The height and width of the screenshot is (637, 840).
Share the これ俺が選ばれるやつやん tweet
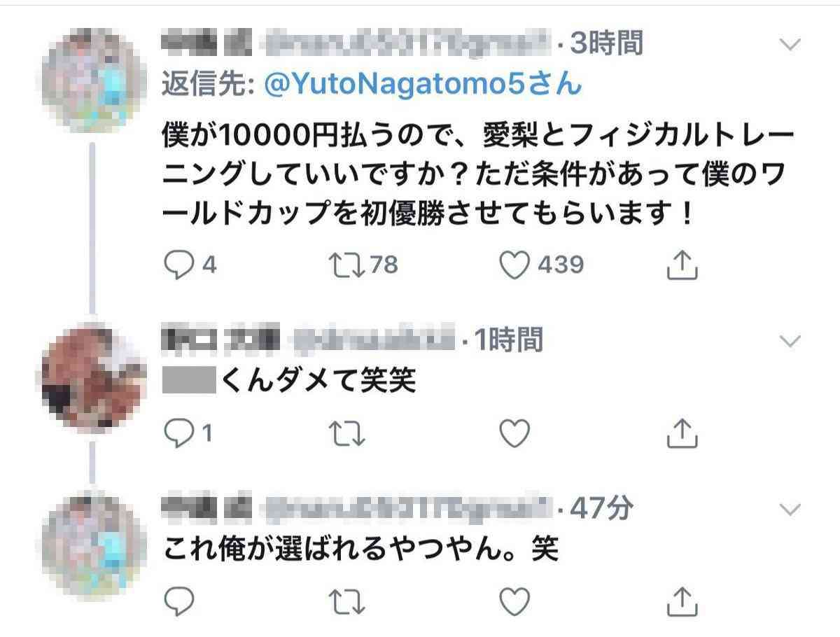point(682,601)
